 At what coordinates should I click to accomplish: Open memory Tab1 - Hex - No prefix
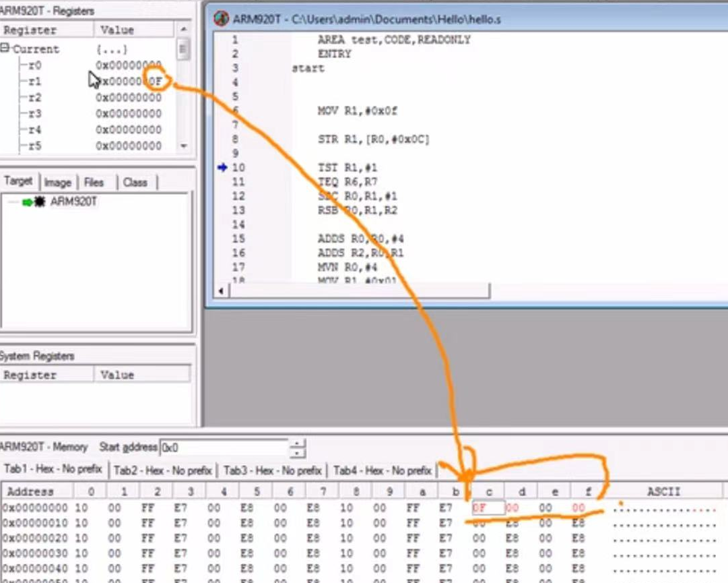(53, 468)
